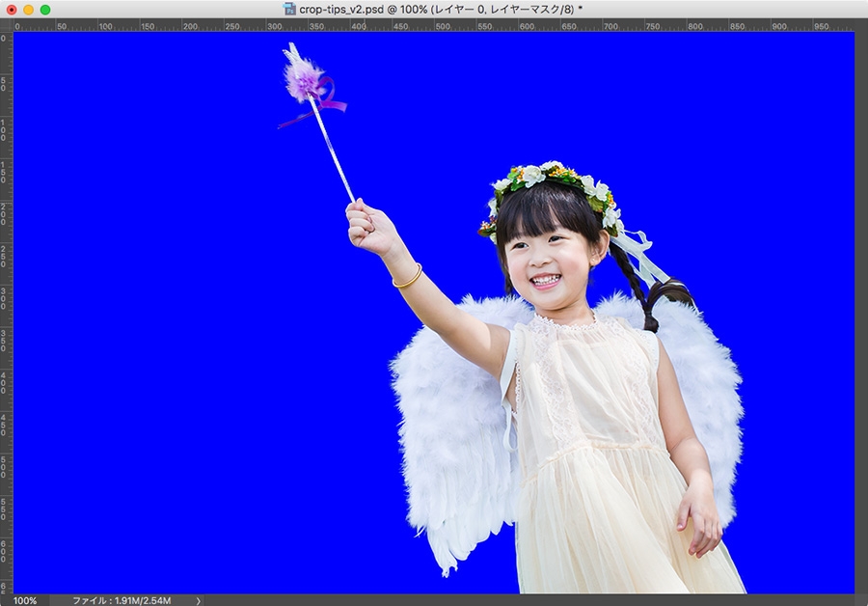Minimize the document with the yellow button
This screenshot has height=606, width=868.
pos(28,10)
